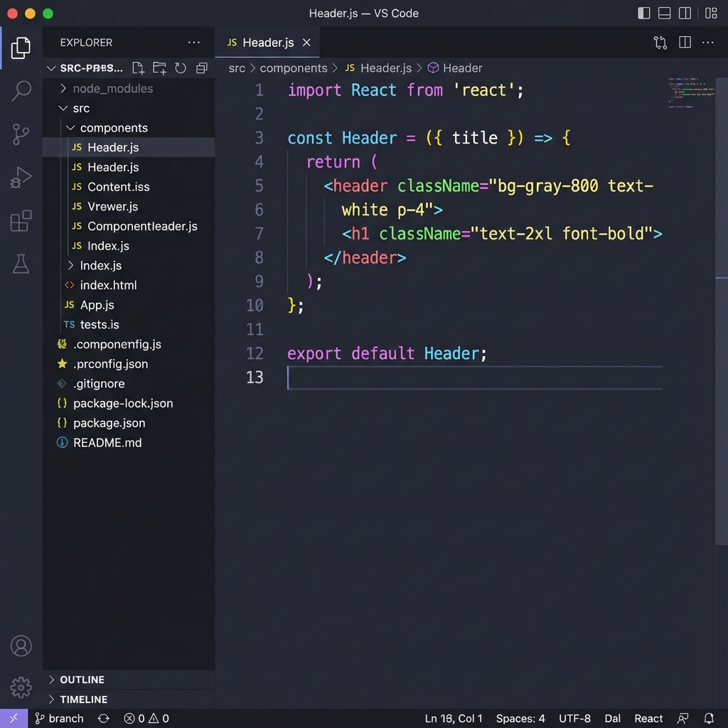The image size is (728, 728).
Task: Open Accounts icon at sidebar bottom
Action: click(21, 646)
